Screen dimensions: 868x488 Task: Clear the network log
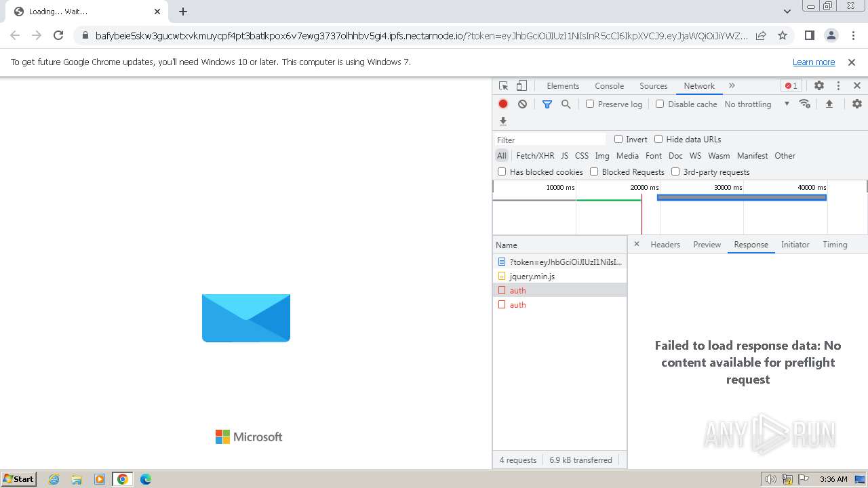pyautogui.click(x=522, y=104)
